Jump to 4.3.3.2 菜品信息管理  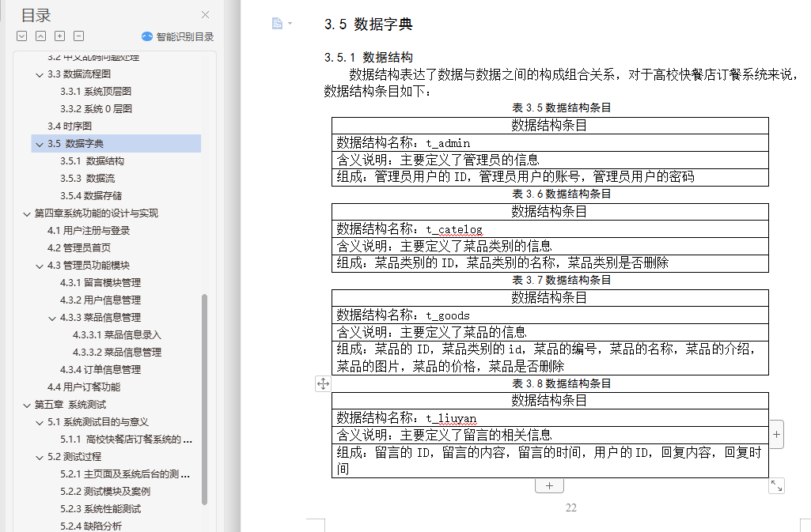pos(117,353)
